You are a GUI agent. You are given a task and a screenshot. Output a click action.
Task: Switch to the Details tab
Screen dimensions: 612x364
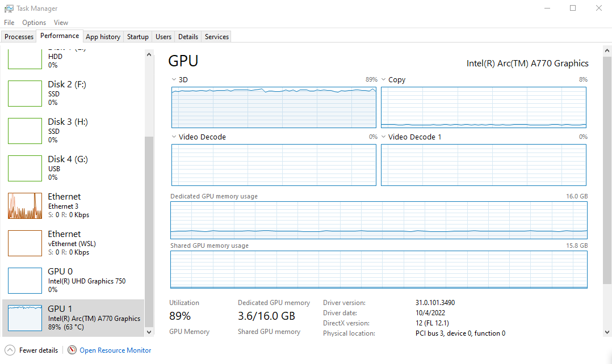[188, 37]
